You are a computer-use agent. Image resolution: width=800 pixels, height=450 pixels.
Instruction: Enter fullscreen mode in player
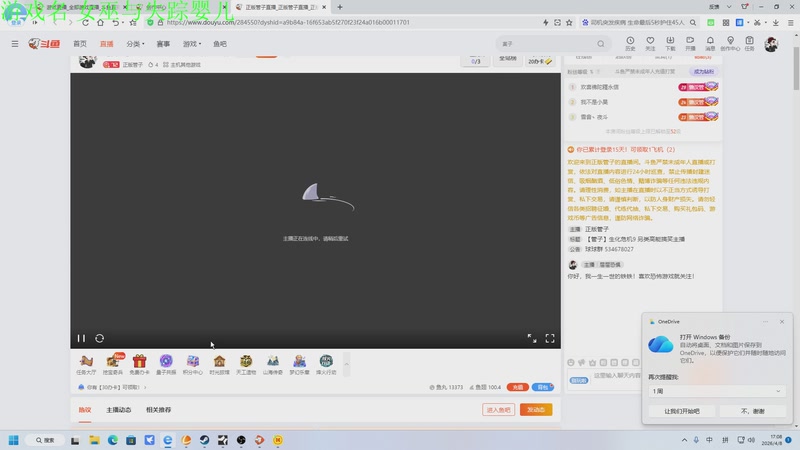point(550,338)
